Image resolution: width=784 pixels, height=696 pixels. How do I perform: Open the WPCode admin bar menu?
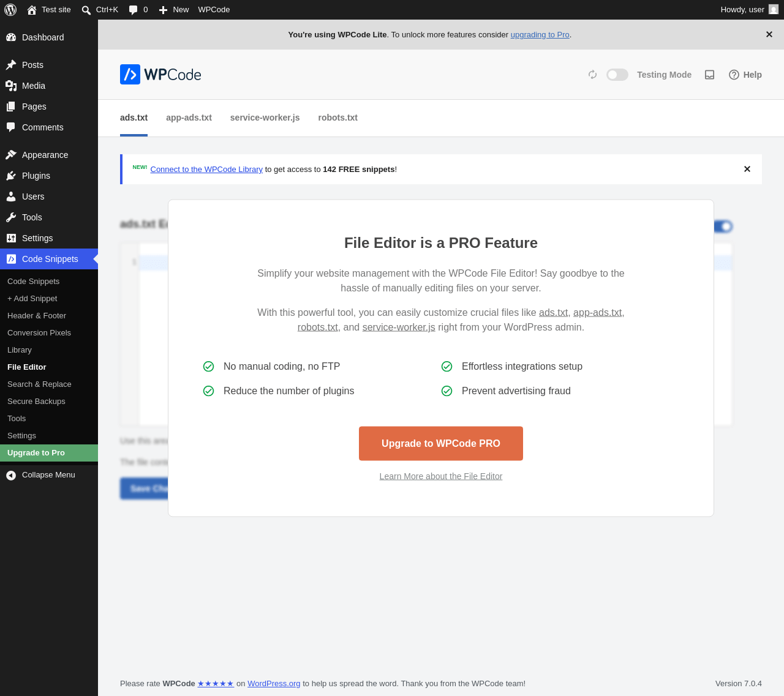click(214, 10)
